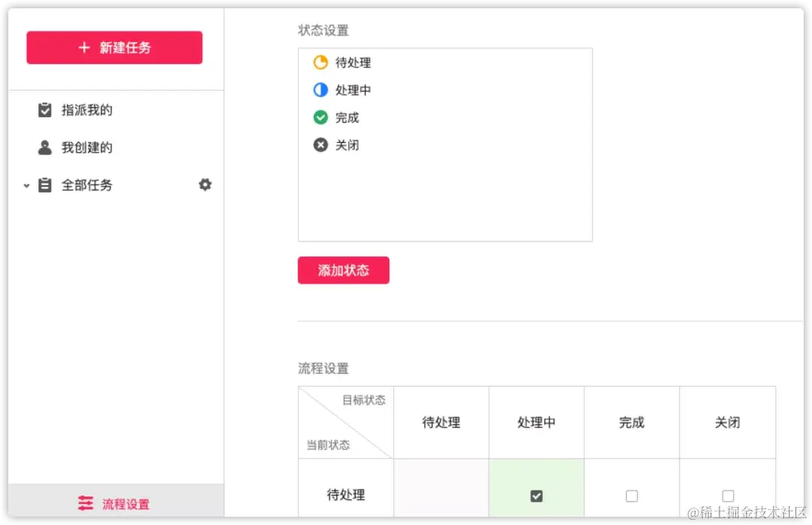
Task: Enable 待处理 to 关闭 transition checkbox
Action: (x=728, y=496)
